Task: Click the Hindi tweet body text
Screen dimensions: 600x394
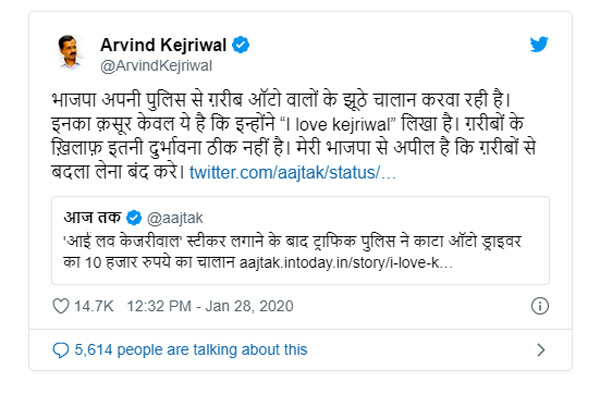Action: 293,136
